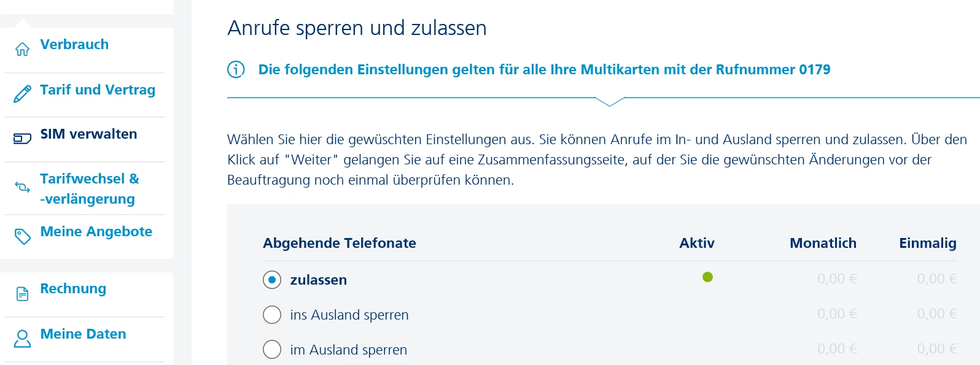Select the 'zulassen' radio button
Screen dimensions: 980x365
click(x=272, y=280)
